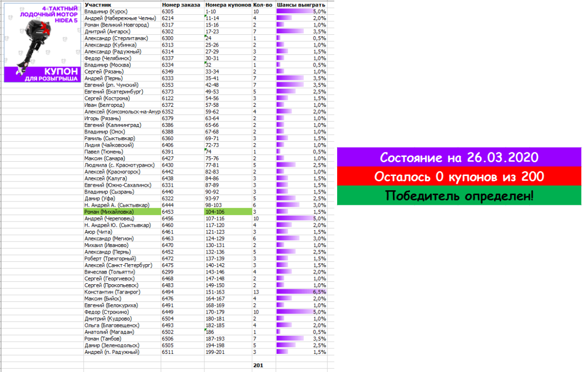Select the "Кол-во" header cell
The height and width of the screenshot is (372, 588).
(x=264, y=4)
